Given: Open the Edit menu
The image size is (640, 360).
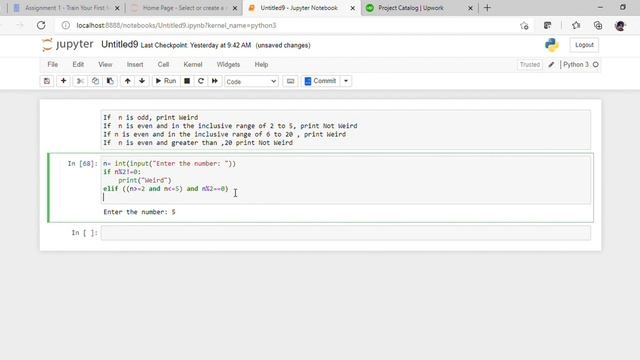Looking at the screenshot, I should tap(78, 64).
